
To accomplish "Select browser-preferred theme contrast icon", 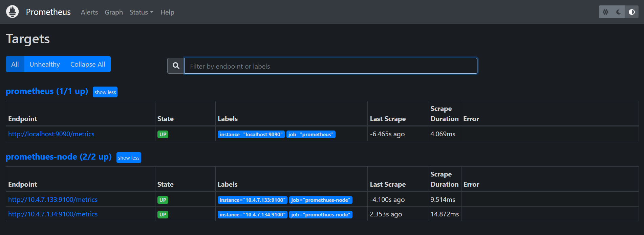I will tap(632, 12).
